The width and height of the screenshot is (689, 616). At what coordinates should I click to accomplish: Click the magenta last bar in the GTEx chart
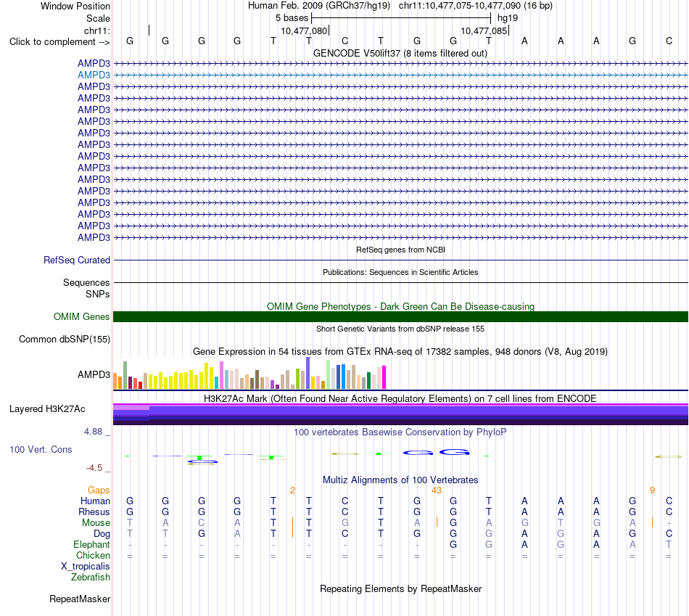pos(384,377)
